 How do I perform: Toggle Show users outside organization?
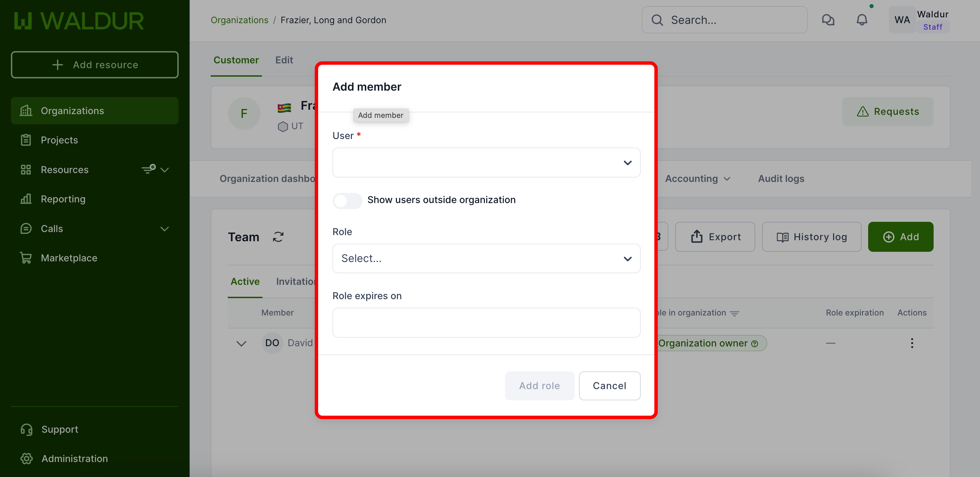pyautogui.click(x=347, y=200)
